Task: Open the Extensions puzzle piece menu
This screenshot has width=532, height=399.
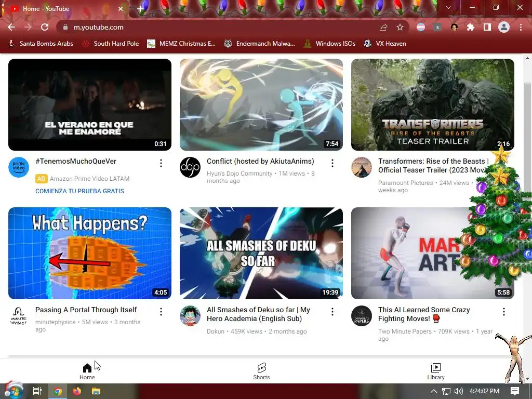Action: (x=471, y=27)
